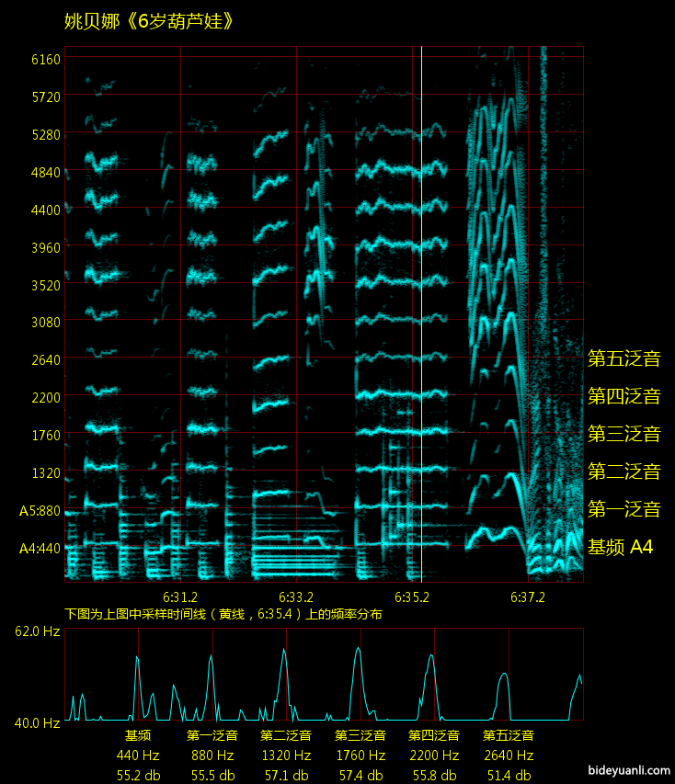Select the 第五泛音 label right of spectrogram
The image size is (675, 784).
click(x=624, y=358)
